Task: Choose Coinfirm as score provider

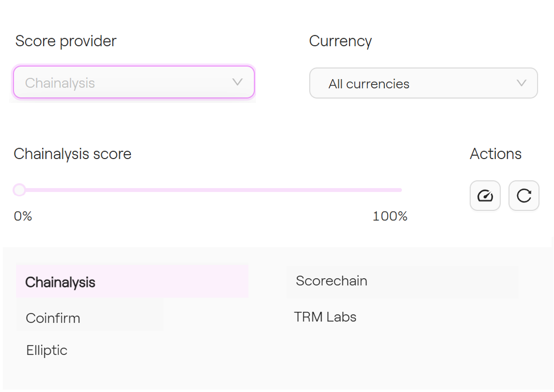Action: [53, 318]
